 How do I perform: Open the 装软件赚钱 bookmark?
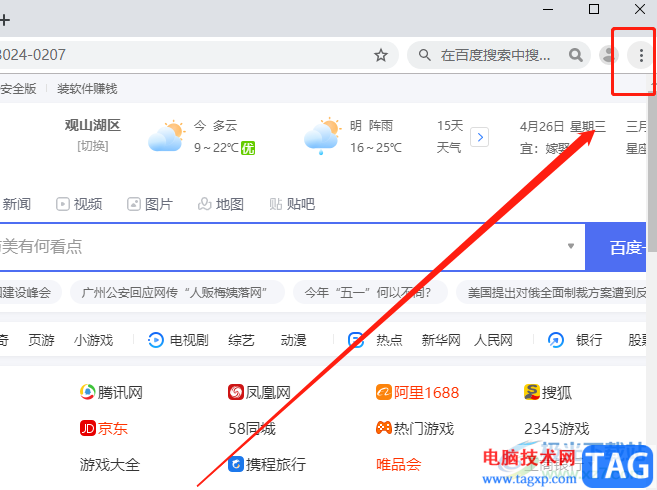click(87, 88)
